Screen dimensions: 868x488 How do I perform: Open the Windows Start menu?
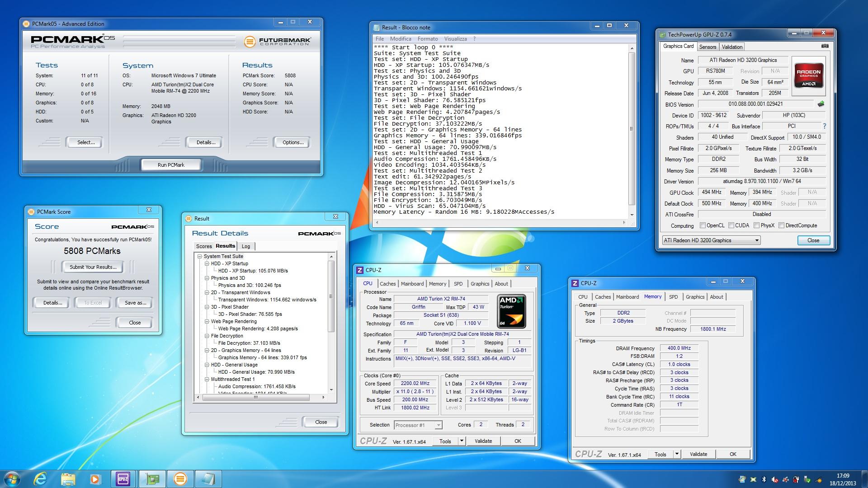(x=11, y=479)
